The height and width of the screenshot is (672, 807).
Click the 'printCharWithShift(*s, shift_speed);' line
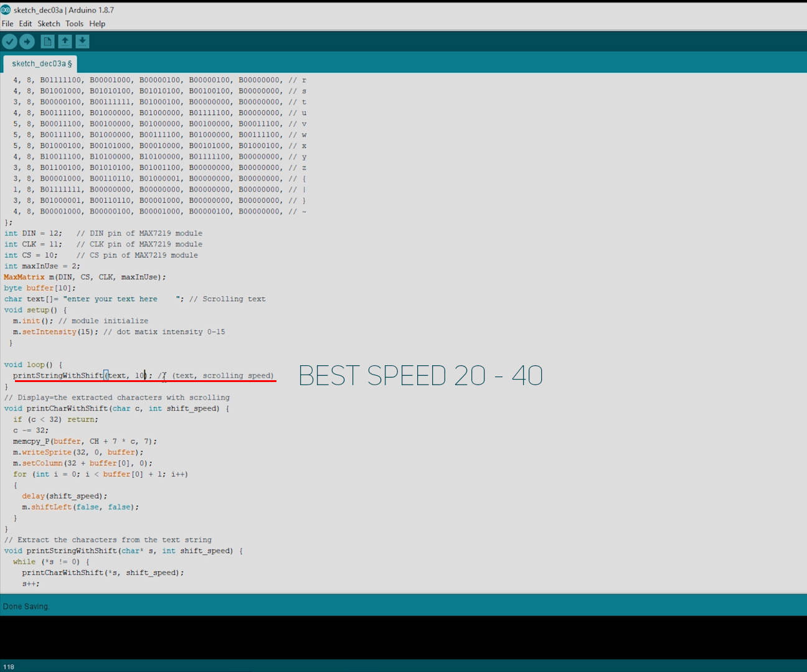[103, 573]
